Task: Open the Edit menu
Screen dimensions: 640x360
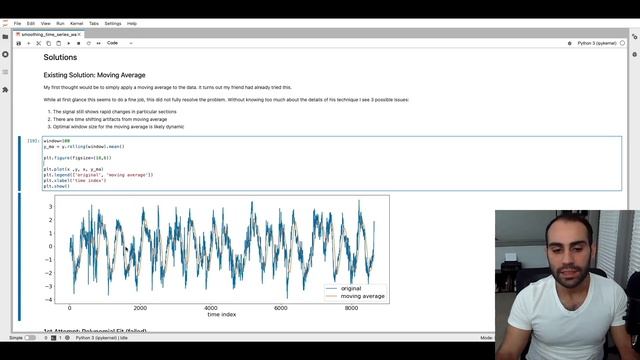Action: (x=31, y=24)
